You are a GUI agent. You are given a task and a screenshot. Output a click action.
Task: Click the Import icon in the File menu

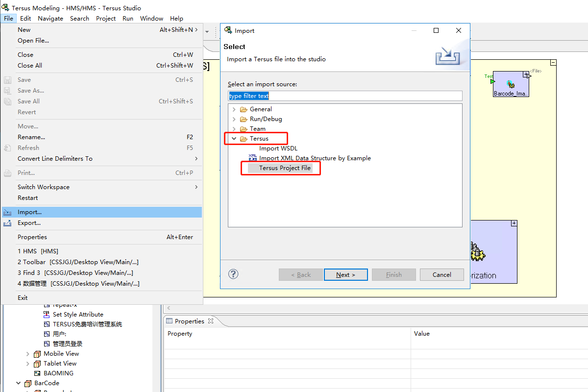pos(7,212)
